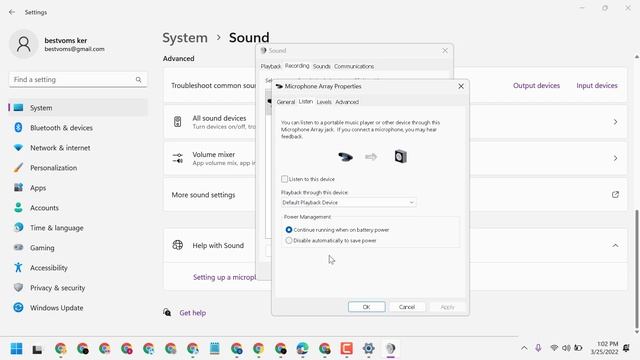640x360 pixels.
Task: Click OK in Microphone Array Properties
Action: pyautogui.click(x=367, y=307)
